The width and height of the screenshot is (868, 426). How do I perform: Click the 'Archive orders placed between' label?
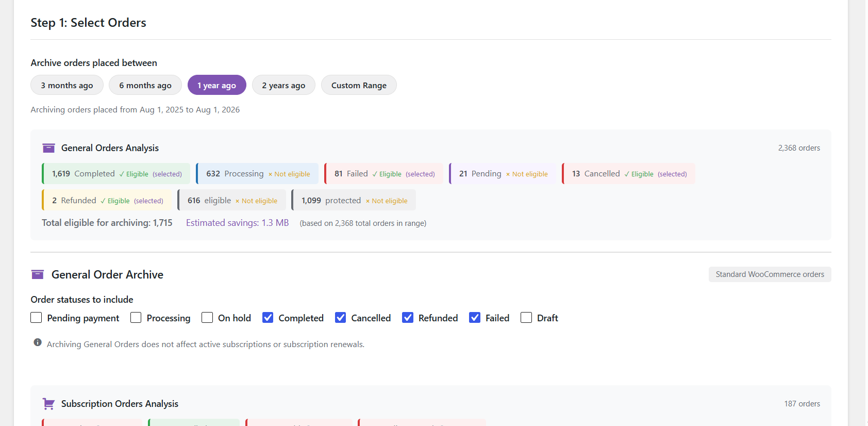pyautogui.click(x=94, y=63)
